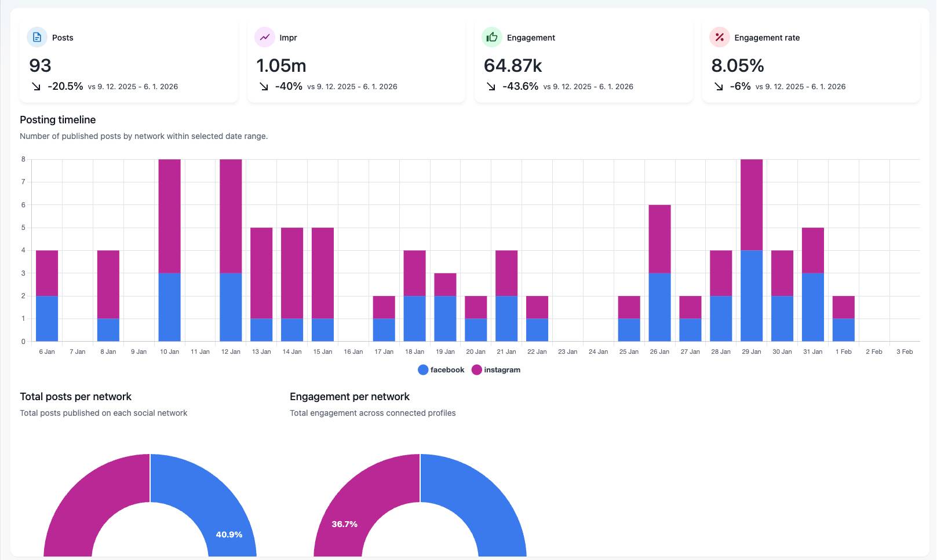This screenshot has width=937, height=560.
Task: Click the instagram bar segment for 15 Jan
Action: 323,273
